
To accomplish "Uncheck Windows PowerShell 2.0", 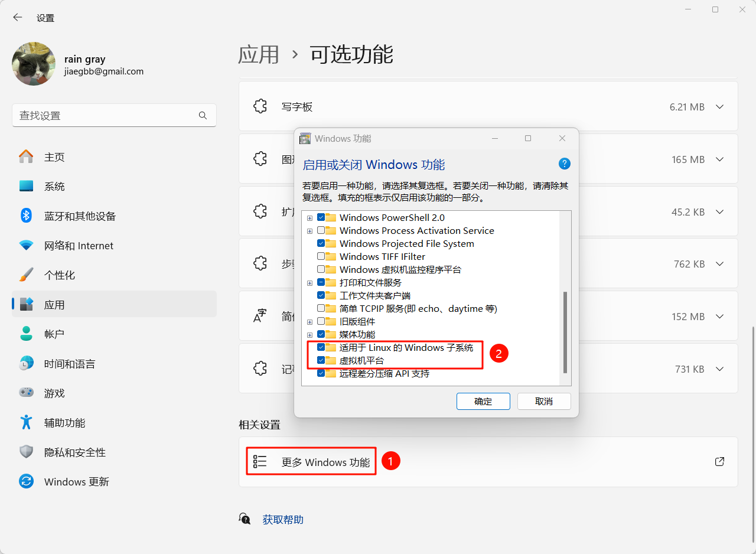I will click(321, 217).
